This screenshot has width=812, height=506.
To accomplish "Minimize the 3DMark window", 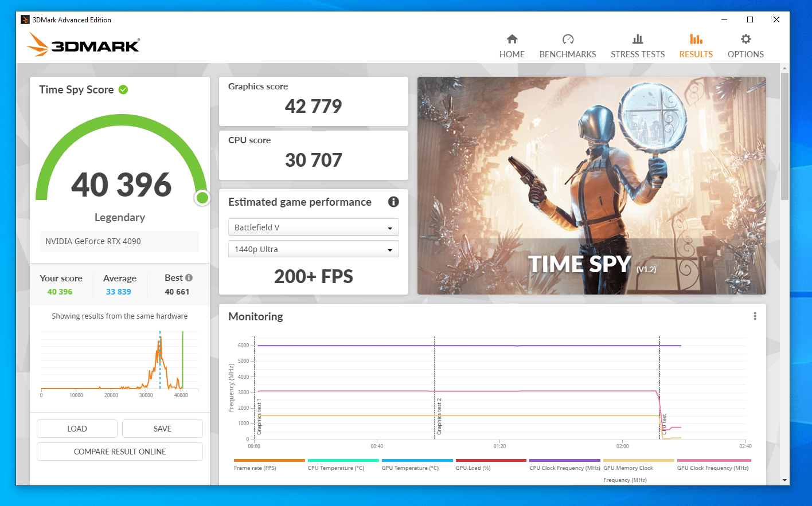I will 724,19.
